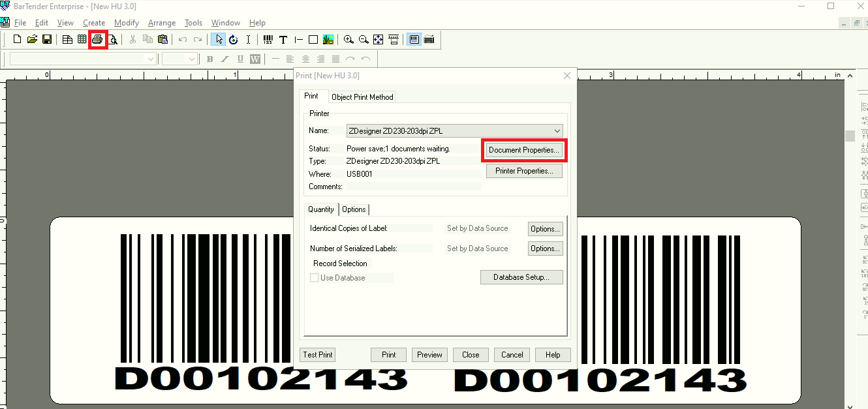Viewport: 868px width, 409px height.
Task: Align text center
Action: (305, 59)
